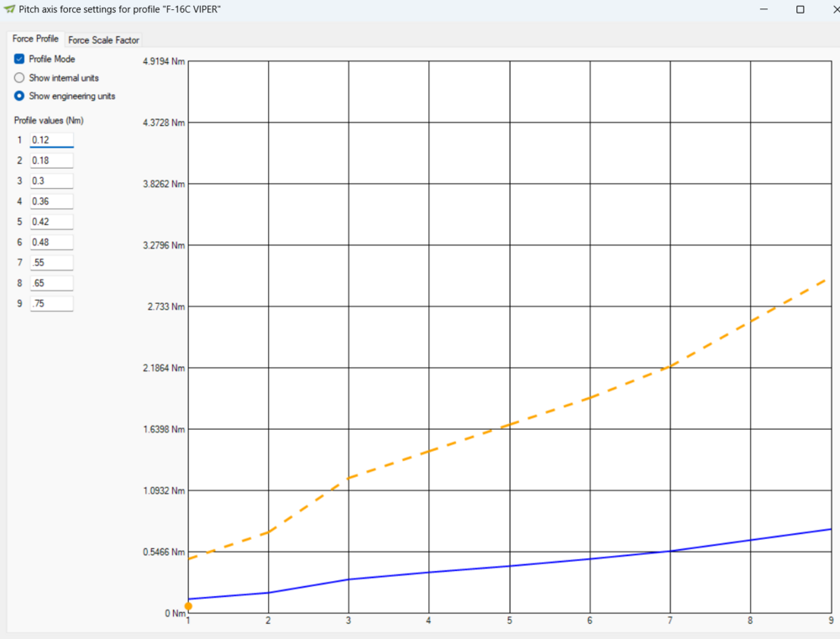Click the 3.2796 Nm axis label
840x639 pixels.
coord(164,245)
